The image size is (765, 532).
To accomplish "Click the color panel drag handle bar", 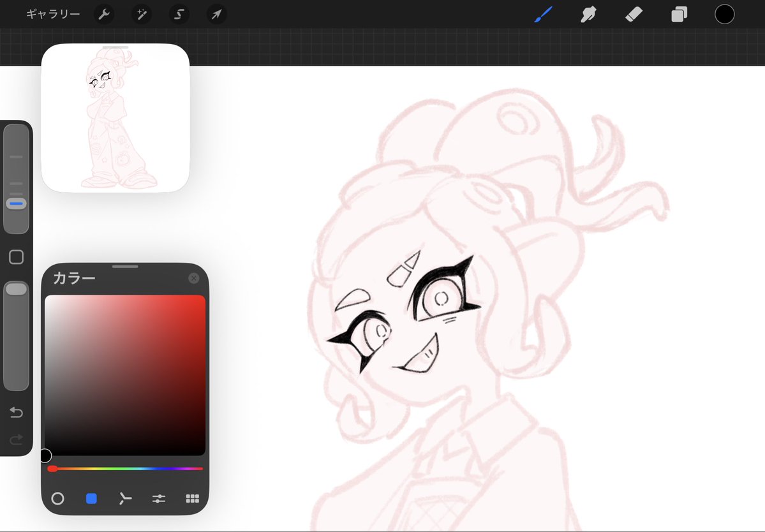I will coord(125,267).
